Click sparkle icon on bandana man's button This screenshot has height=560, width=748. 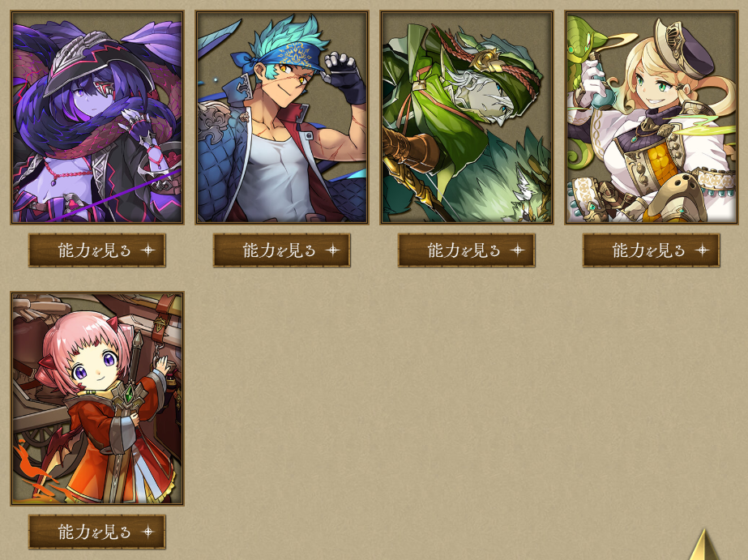[332, 250]
